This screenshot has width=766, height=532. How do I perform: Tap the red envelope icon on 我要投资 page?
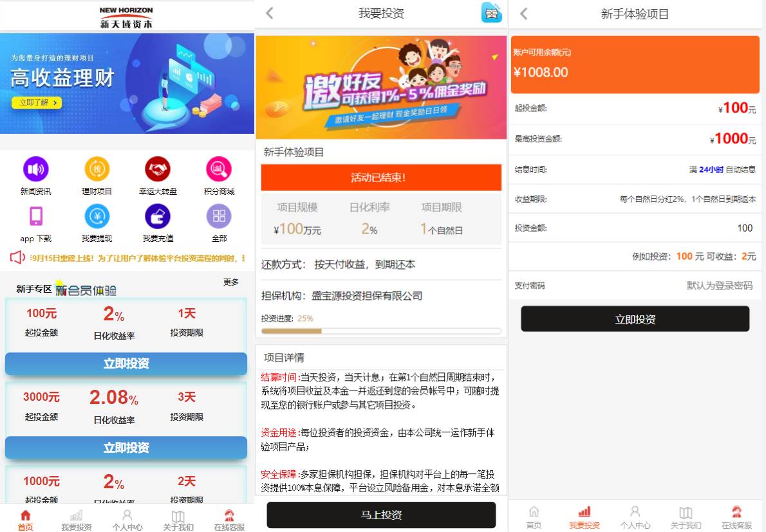pyautogui.click(x=491, y=13)
